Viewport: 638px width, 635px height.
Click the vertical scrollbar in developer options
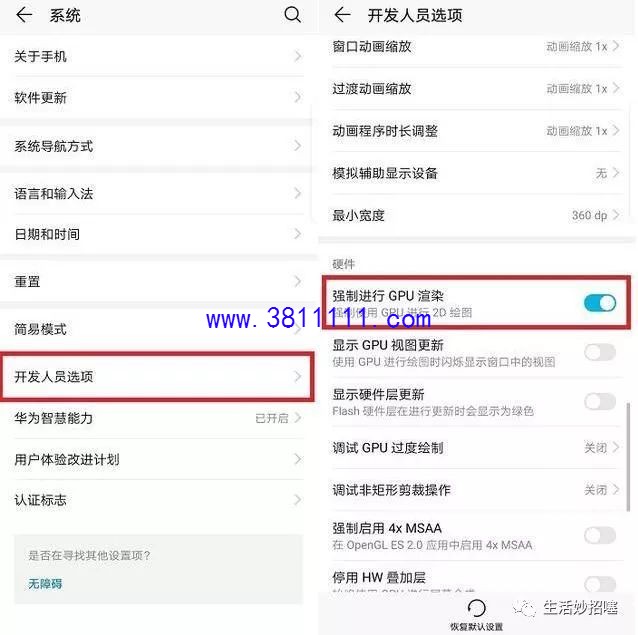628,456
